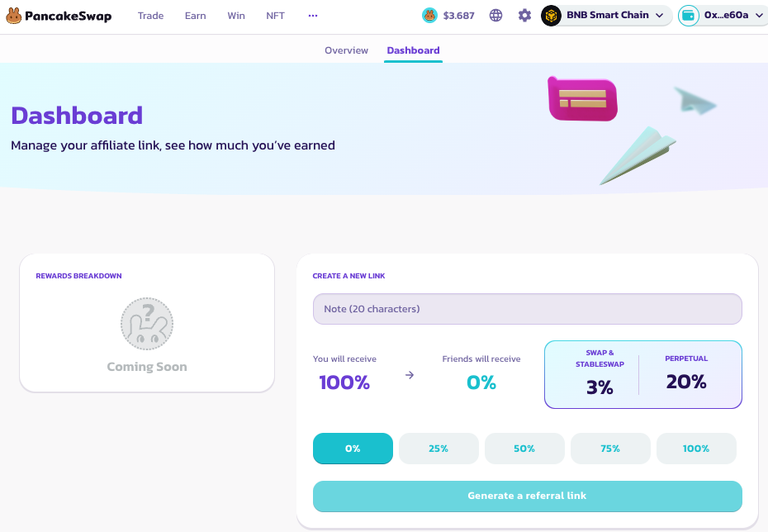This screenshot has width=768, height=532.
Task: Click Generate a referral link button
Action: (527, 496)
